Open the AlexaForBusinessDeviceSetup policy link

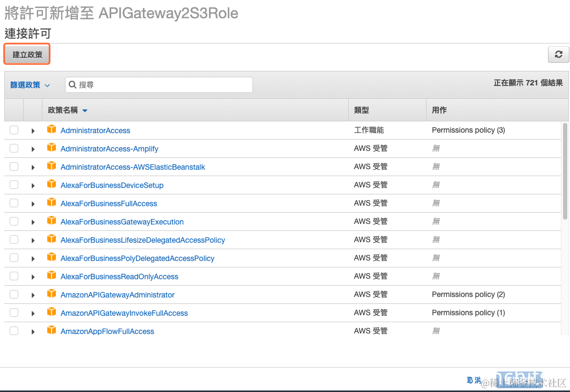pos(112,185)
